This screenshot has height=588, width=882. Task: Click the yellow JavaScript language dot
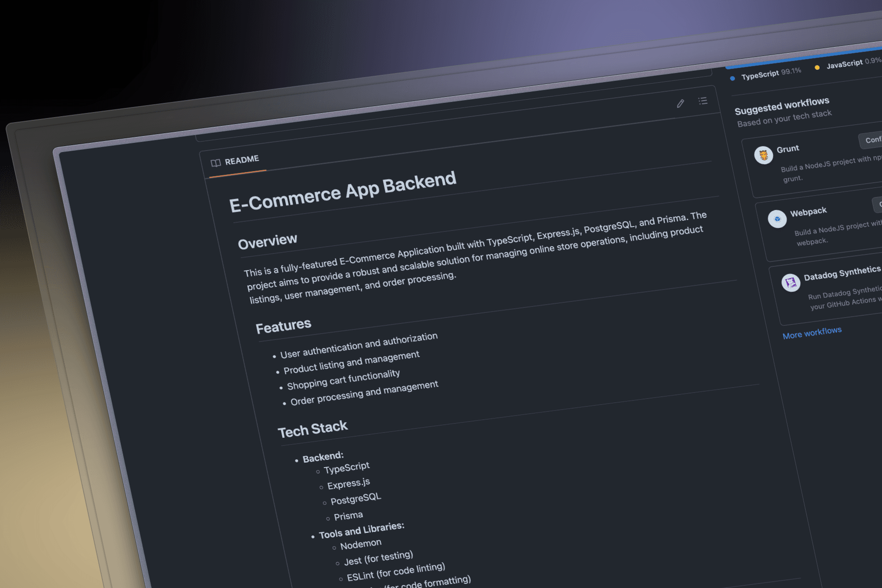tap(817, 68)
